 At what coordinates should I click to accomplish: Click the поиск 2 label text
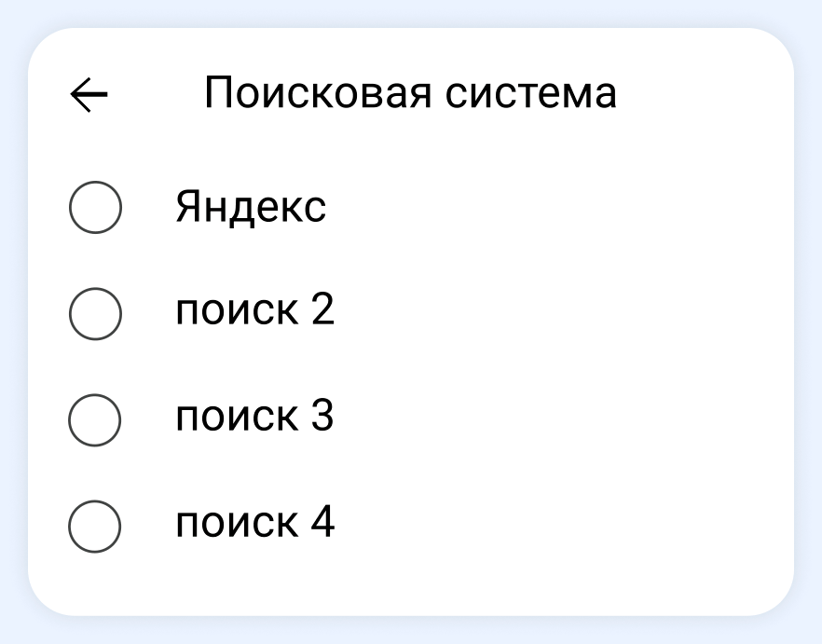(254, 311)
